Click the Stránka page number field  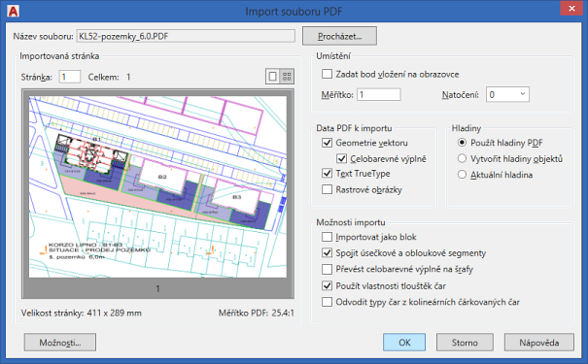coord(69,77)
